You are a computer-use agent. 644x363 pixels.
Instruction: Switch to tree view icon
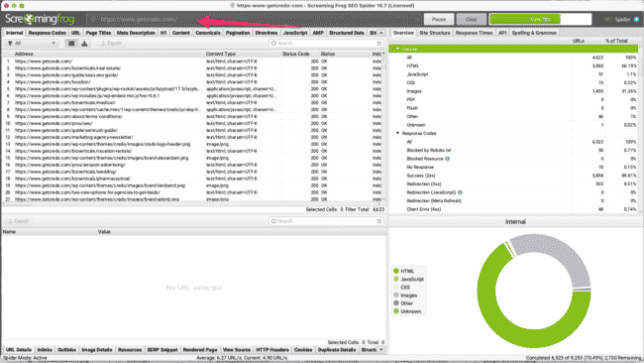[84, 44]
